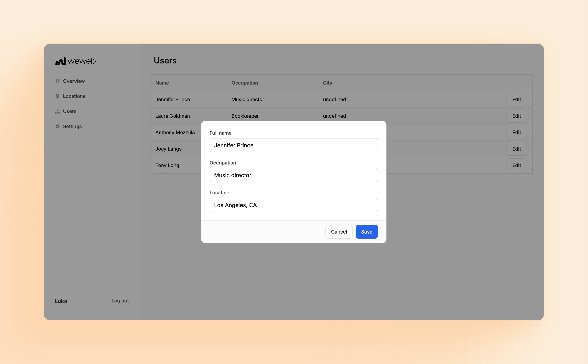Focus the Occupation text field
The image size is (588, 364).
pyautogui.click(x=293, y=175)
